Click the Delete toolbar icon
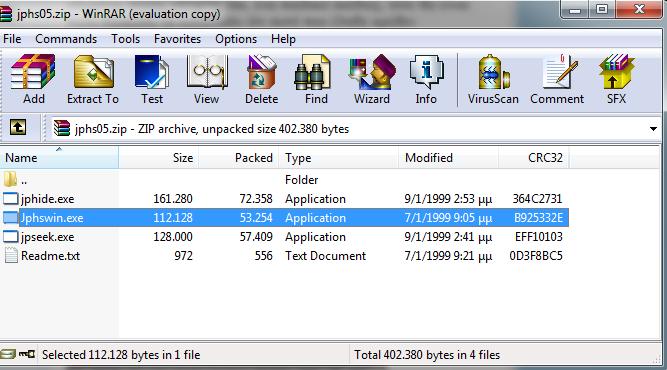 point(261,71)
